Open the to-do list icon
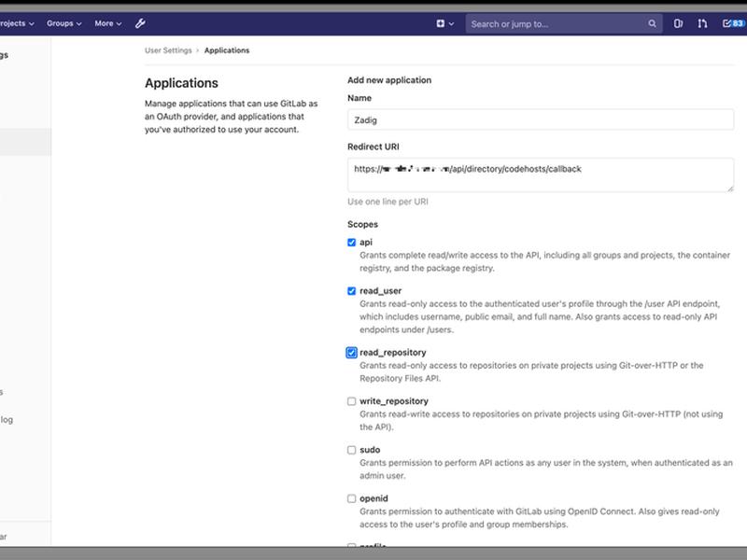747x560 pixels. click(x=734, y=23)
